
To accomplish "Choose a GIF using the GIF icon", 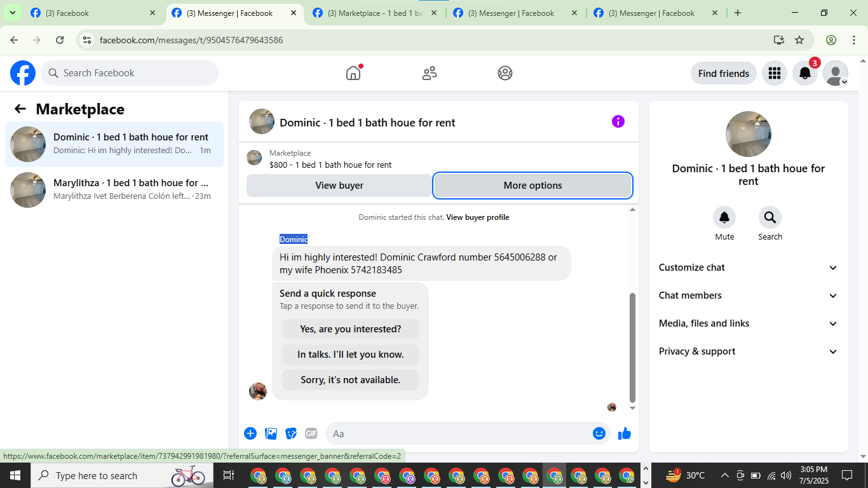I will 311,433.
